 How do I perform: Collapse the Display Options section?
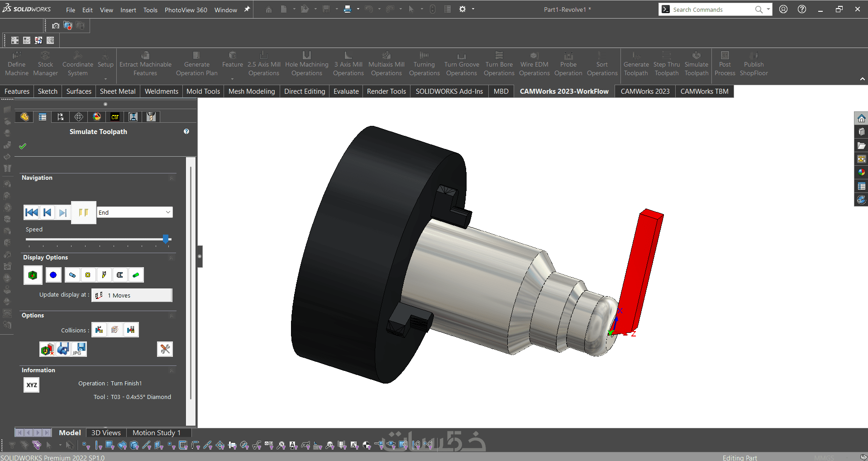pos(172,258)
